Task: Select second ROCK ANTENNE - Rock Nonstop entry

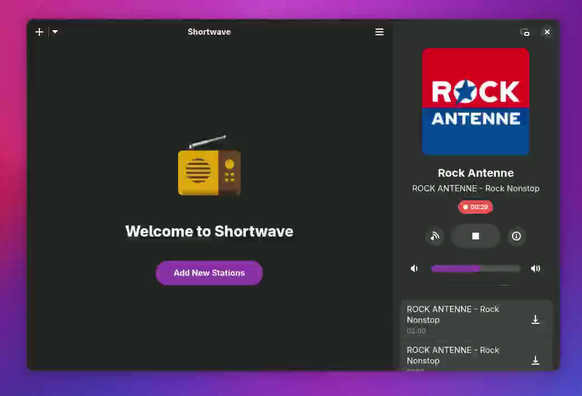Action: (477, 356)
